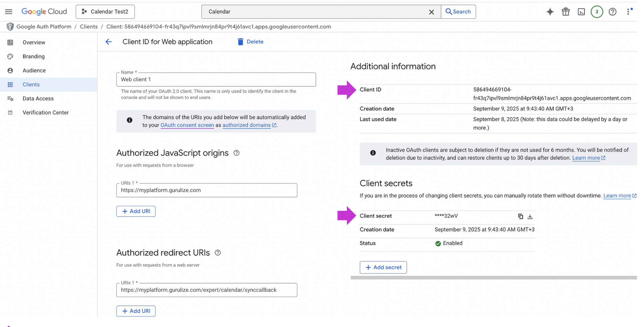Click the masked secret ****32wV
This screenshot has width=644, height=327.
446,216
